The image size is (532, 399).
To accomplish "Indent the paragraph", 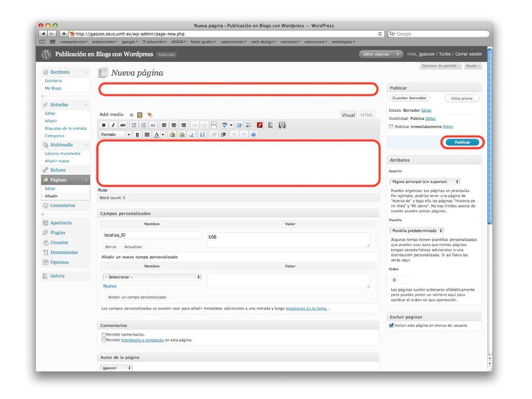I will [223, 135].
